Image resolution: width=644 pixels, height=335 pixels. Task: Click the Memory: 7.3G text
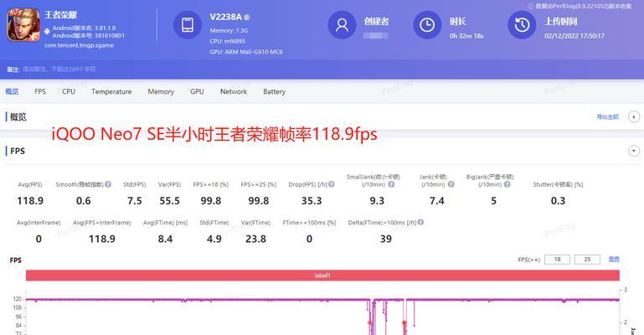[229, 30]
